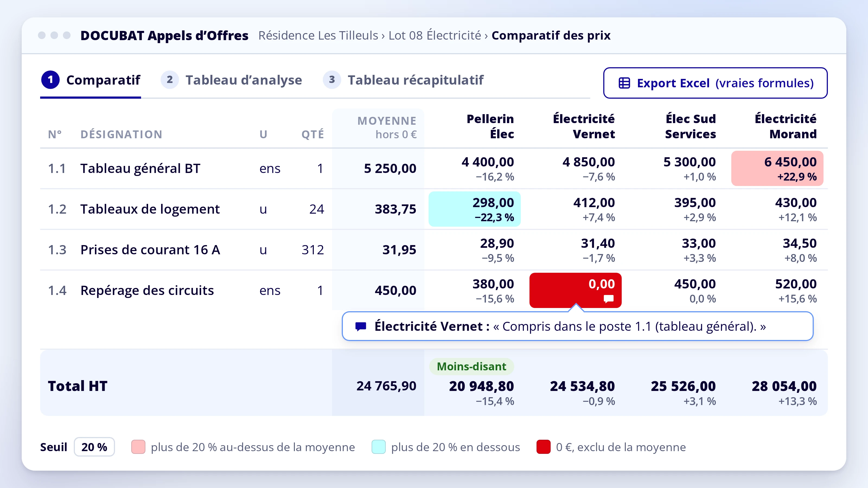Click the pink above-average legend swatch
The height and width of the screenshot is (488, 868).
click(x=138, y=447)
